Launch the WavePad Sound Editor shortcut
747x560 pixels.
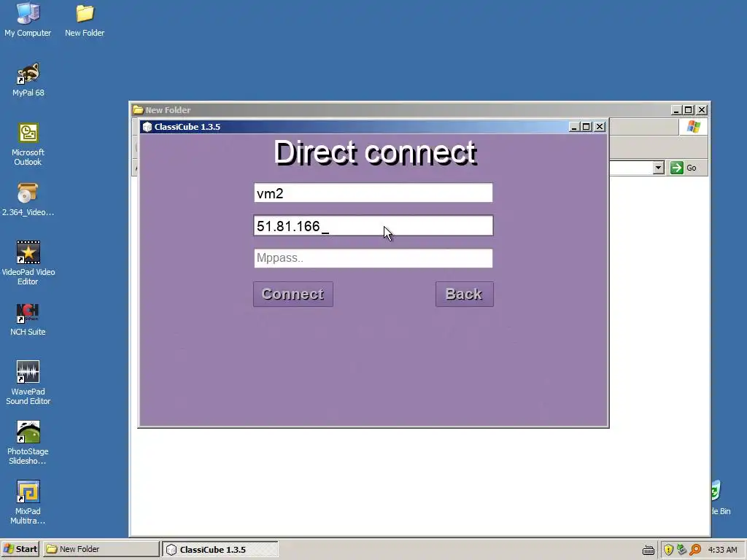click(x=28, y=382)
